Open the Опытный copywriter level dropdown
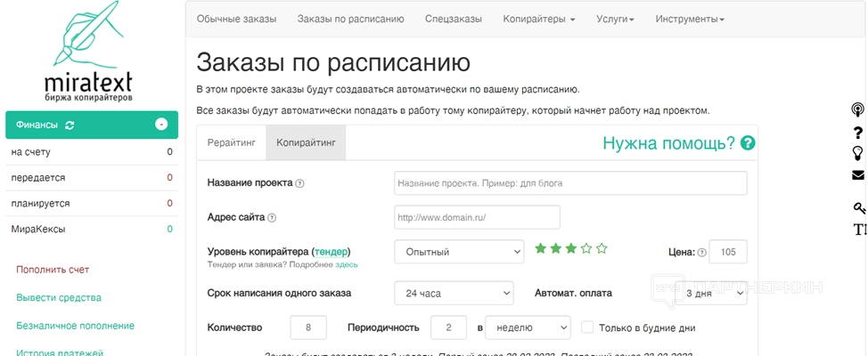The height and width of the screenshot is (356, 868). click(459, 252)
